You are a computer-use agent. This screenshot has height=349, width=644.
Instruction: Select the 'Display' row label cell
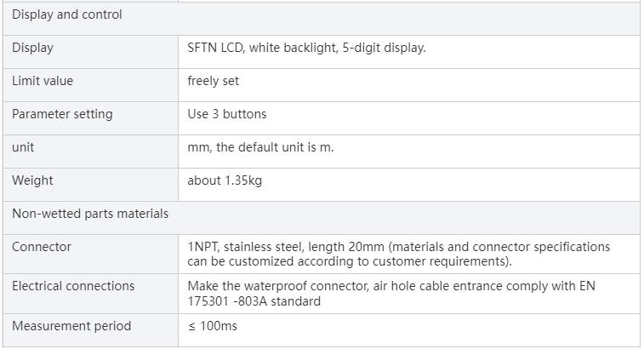pyautogui.click(x=32, y=48)
